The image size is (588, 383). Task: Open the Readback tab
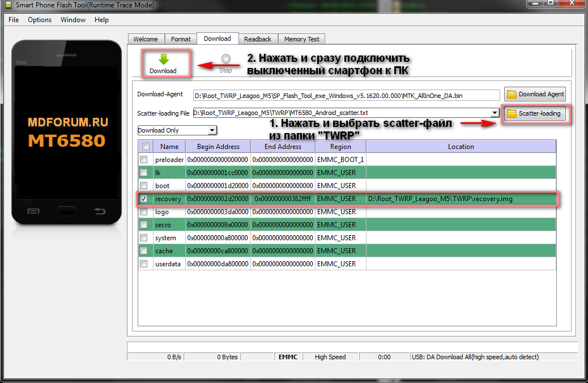[258, 39]
